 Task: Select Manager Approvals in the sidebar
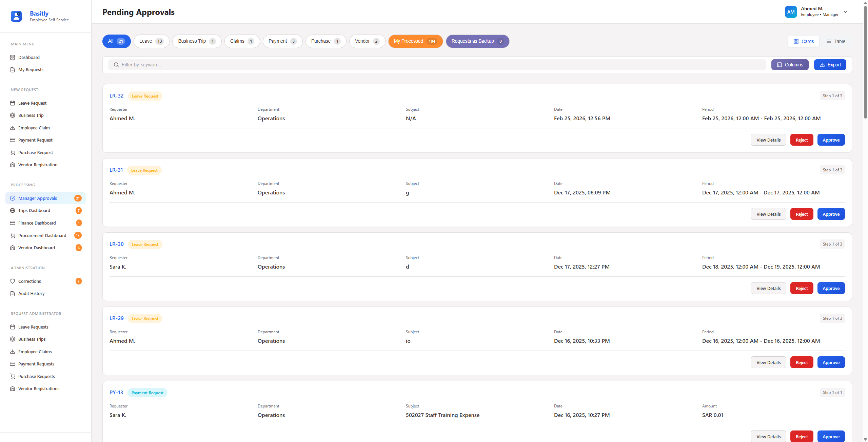pos(37,198)
